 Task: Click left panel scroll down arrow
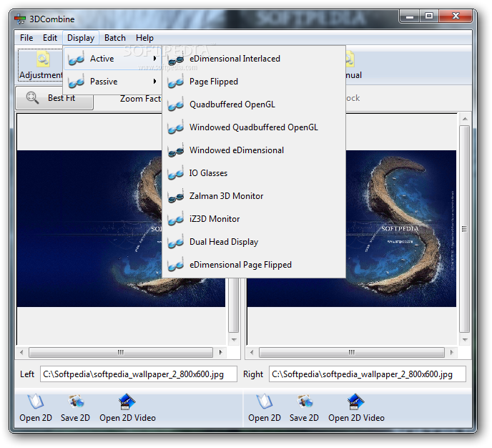click(x=234, y=340)
